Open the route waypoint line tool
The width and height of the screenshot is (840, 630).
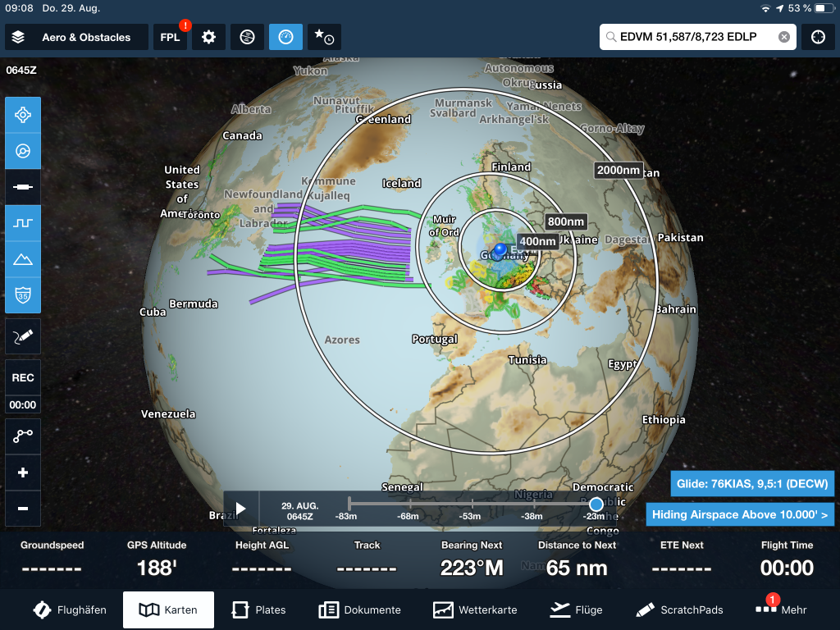(x=23, y=436)
